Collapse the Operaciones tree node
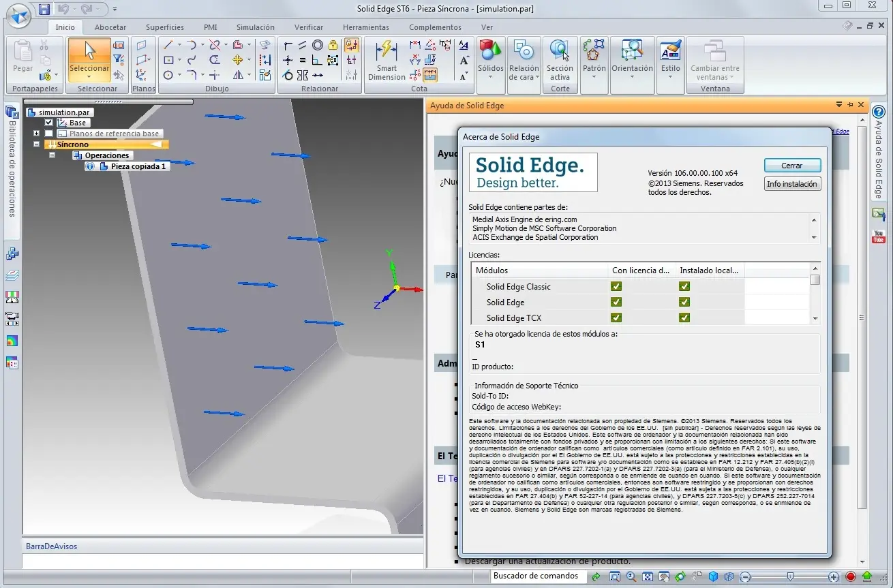 point(52,155)
